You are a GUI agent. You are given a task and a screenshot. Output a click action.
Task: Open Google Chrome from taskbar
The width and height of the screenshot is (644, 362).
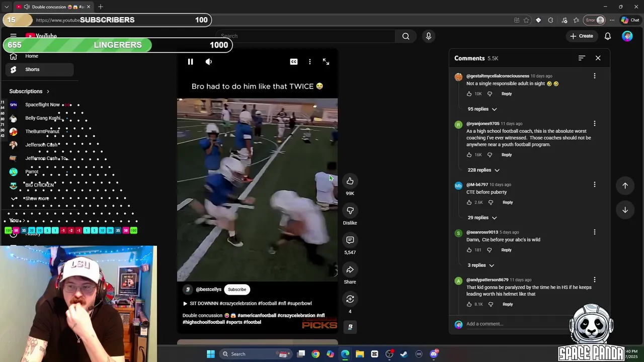coord(315,354)
